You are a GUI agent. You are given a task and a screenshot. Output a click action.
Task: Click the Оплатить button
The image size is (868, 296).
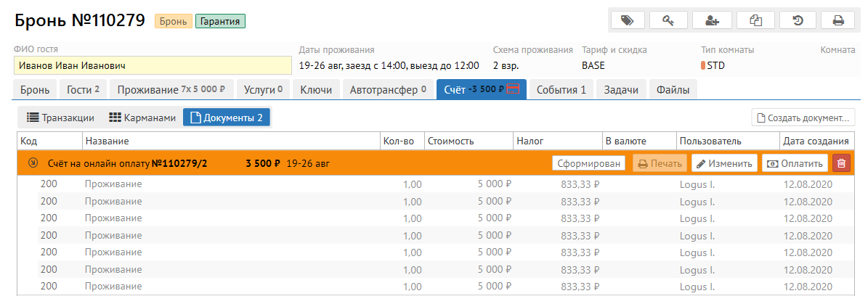coord(795,163)
